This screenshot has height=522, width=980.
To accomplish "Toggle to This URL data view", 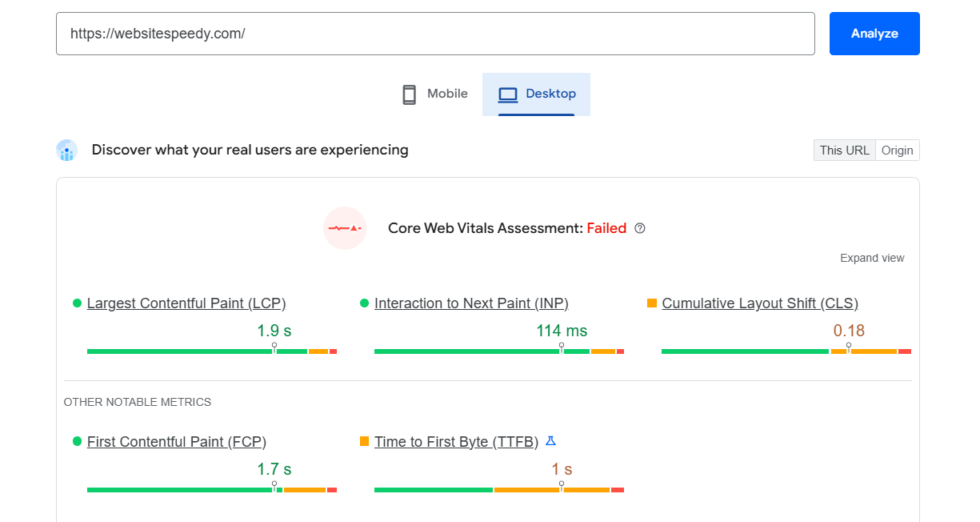I will [844, 151].
